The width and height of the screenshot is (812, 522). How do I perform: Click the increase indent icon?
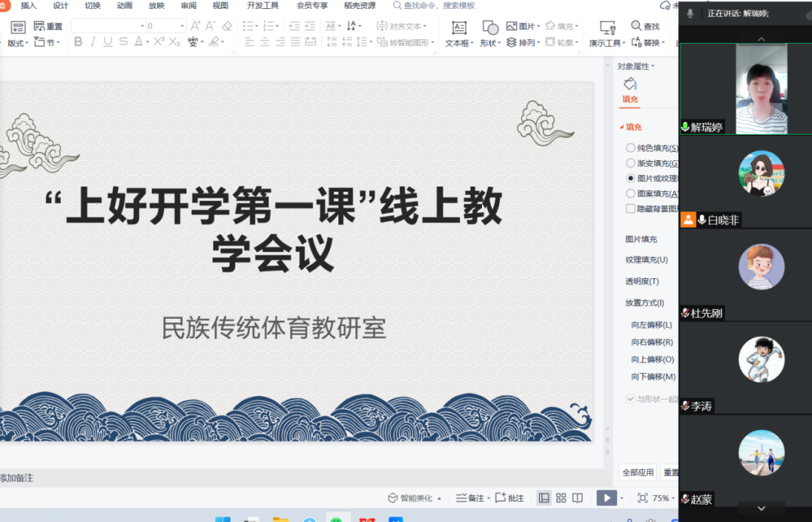(310, 26)
